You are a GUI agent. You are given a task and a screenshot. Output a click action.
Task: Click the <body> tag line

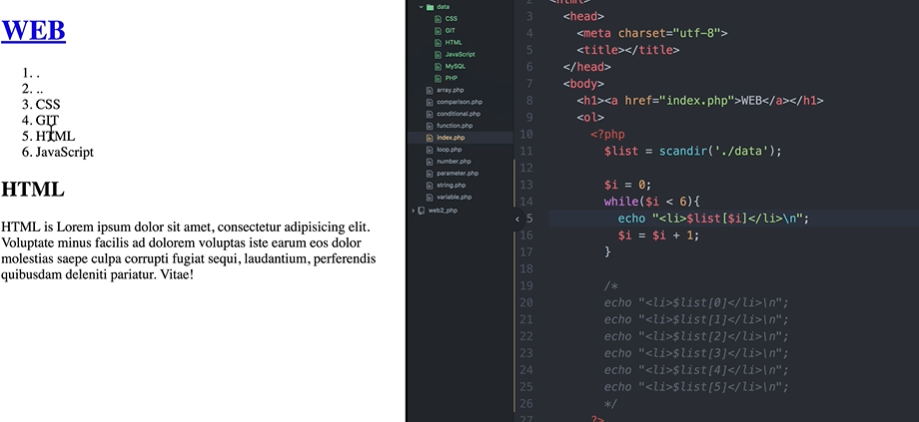[583, 84]
